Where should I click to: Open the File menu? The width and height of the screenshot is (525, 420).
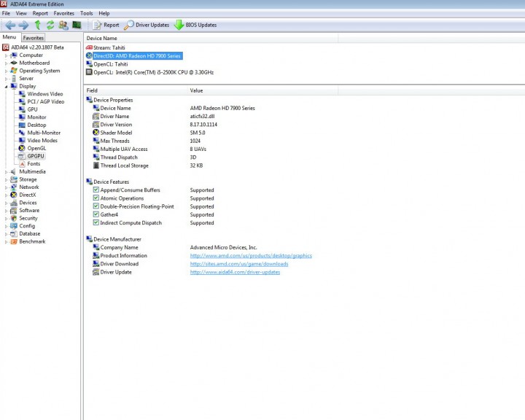6,13
